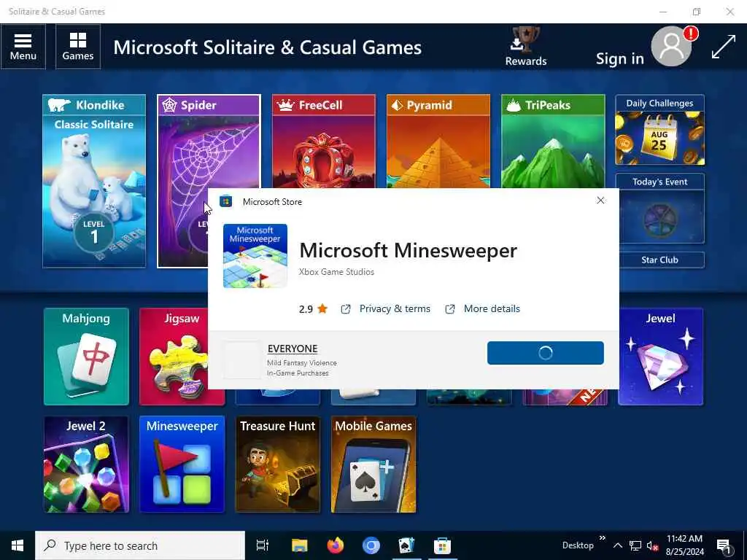Image resolution: width=747 pixels, height=560 pixels.
Task: Open the Solitaire app taskbar icon
Action: [x=407, y=545]
